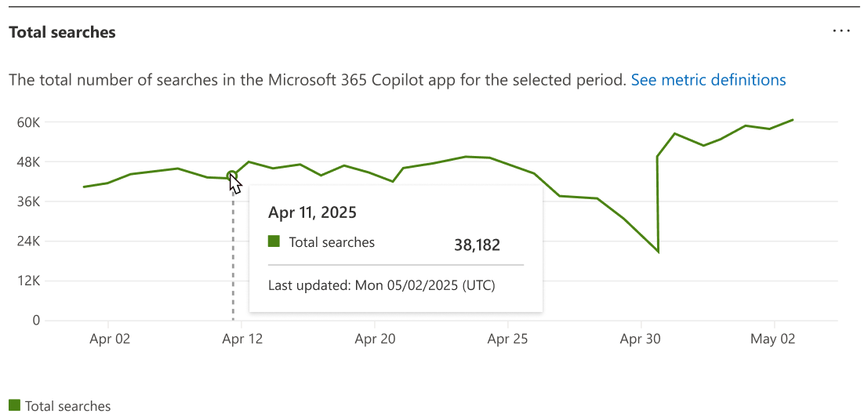Click the highlighted Apr 11 data point marker
The height and width of the screenshot is (417, 868).
tap(231, 176)
